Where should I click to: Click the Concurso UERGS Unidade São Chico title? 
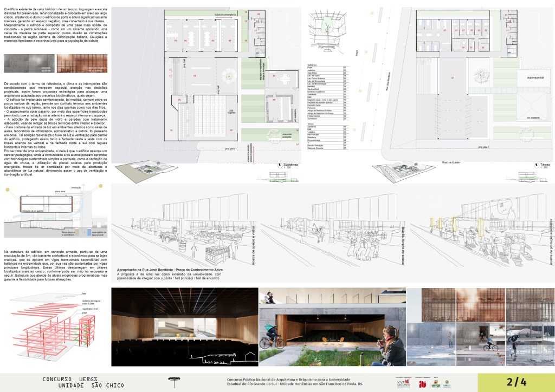click(83, 382)
